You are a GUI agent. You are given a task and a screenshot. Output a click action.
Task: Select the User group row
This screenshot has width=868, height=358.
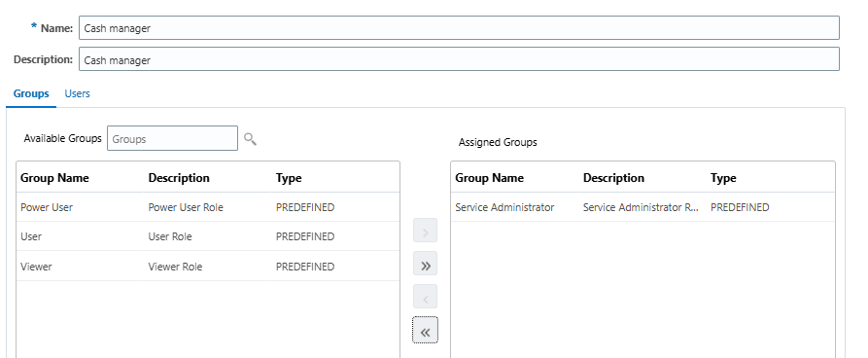point(208,236)
